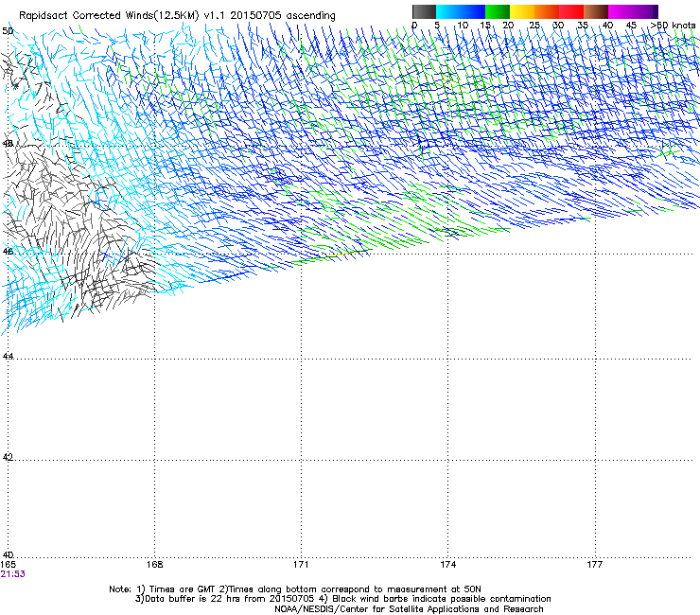Click latitude label '40'
700x615 pixels.
tap(8, 555)
